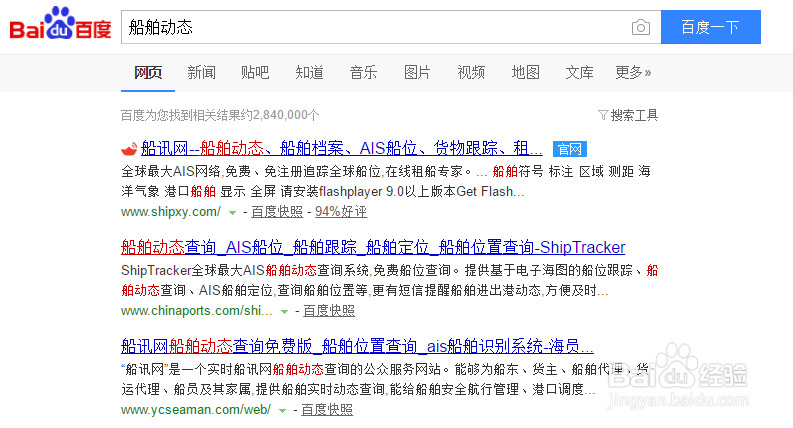The height and width of the screenshot is (428, 793).
Task: Open the 文库 tab
Action: [x=579, y=73]
